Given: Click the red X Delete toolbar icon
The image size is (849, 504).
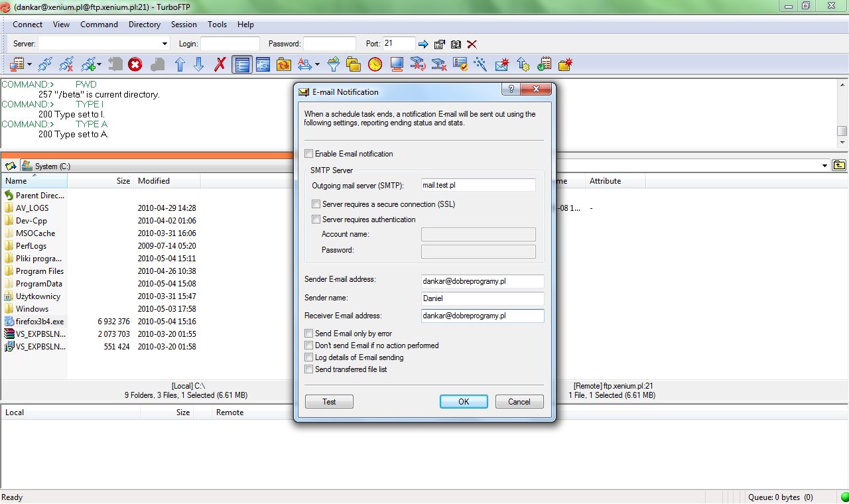Looking at the screenshot, I should click(220, 64).
